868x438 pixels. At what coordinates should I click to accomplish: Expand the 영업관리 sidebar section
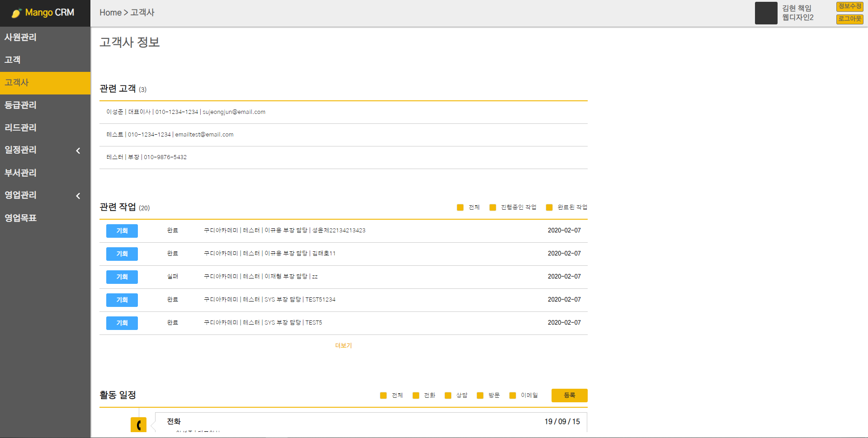point(45,195)
